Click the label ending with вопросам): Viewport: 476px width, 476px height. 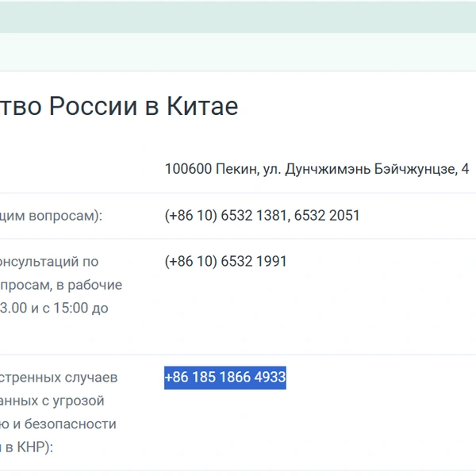[51, 216]
